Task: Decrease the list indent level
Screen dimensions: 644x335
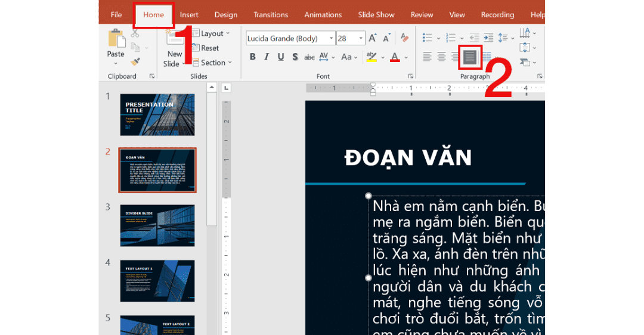Action: 475,38
